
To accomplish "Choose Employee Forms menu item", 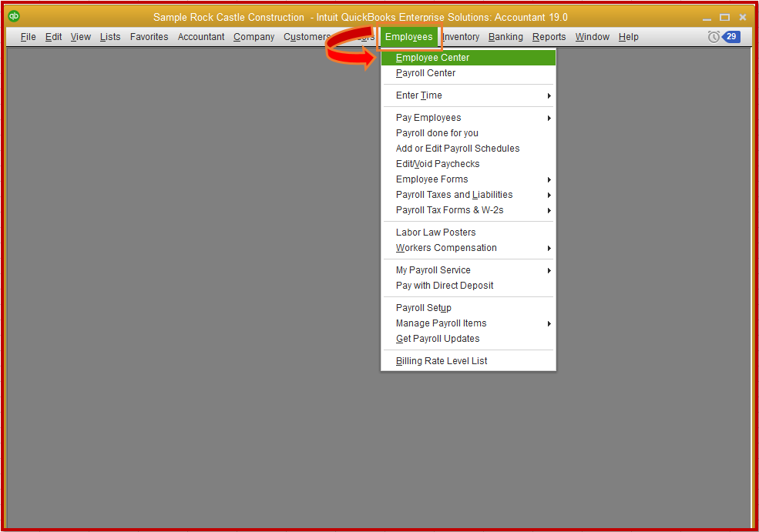I will click(468, 179).
